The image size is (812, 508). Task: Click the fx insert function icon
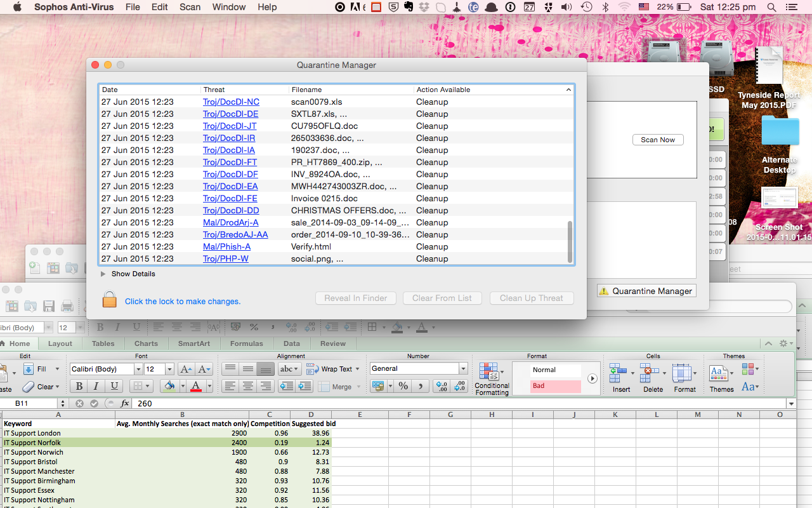pyautogui.click(x=125, y=403)
